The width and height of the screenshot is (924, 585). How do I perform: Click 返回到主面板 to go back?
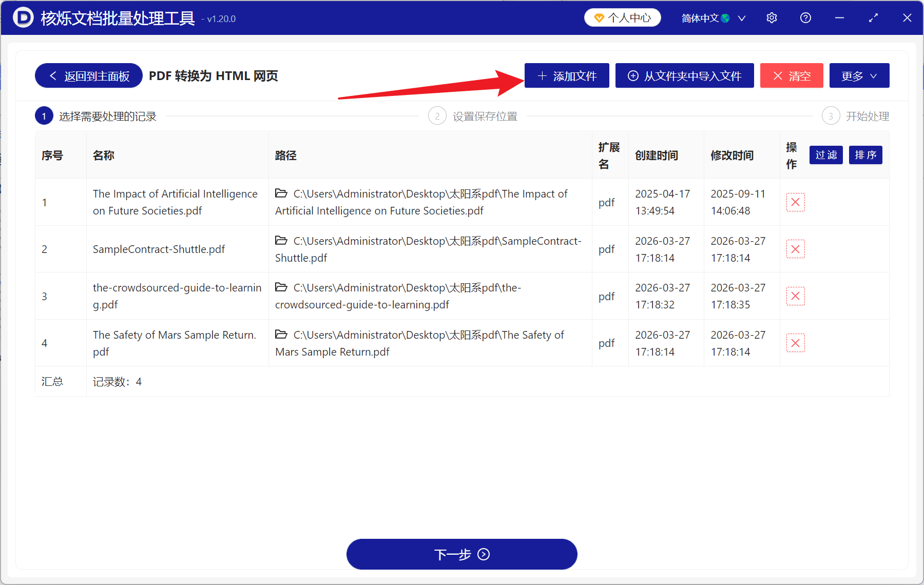pyautogui.click(x=88, y=75)
